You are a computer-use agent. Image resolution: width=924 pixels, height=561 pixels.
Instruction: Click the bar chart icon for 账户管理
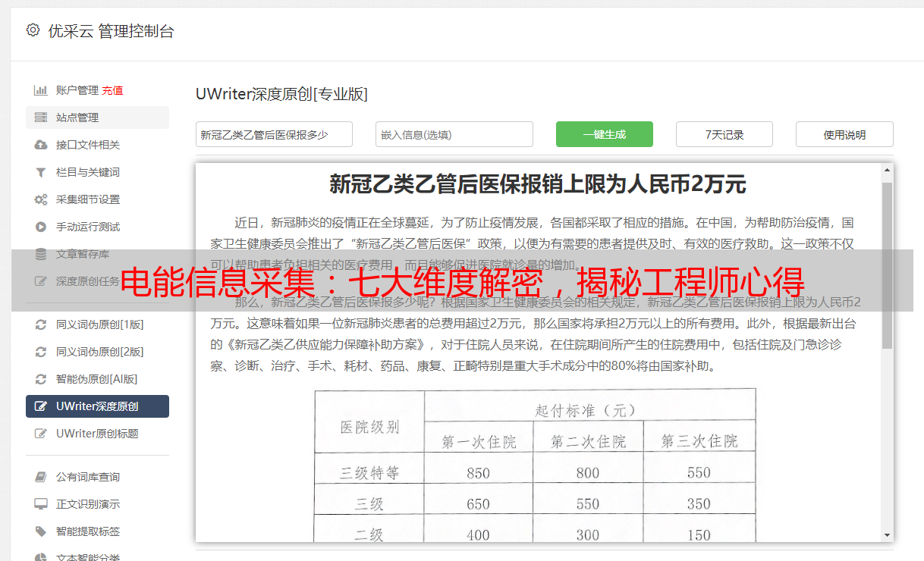[x=41, y=90]
